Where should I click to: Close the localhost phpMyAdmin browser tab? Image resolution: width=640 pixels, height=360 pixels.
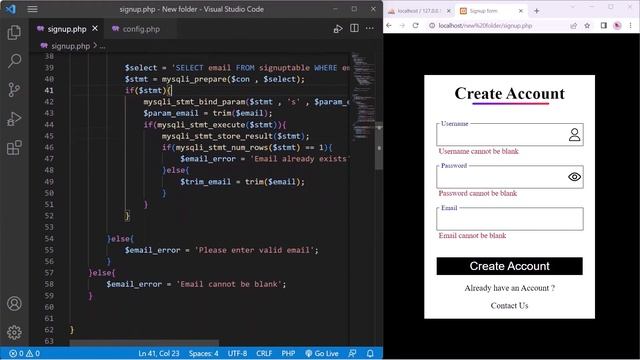click(x=449, y=11)
